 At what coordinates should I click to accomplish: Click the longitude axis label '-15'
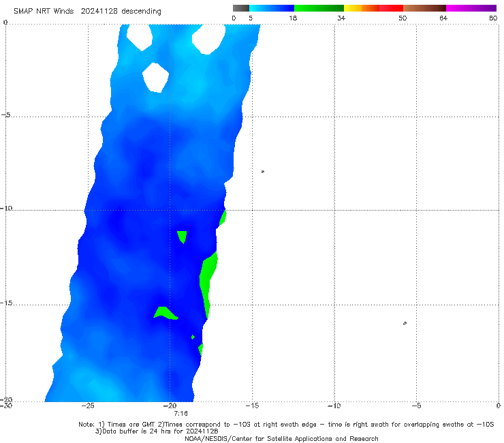252,406
